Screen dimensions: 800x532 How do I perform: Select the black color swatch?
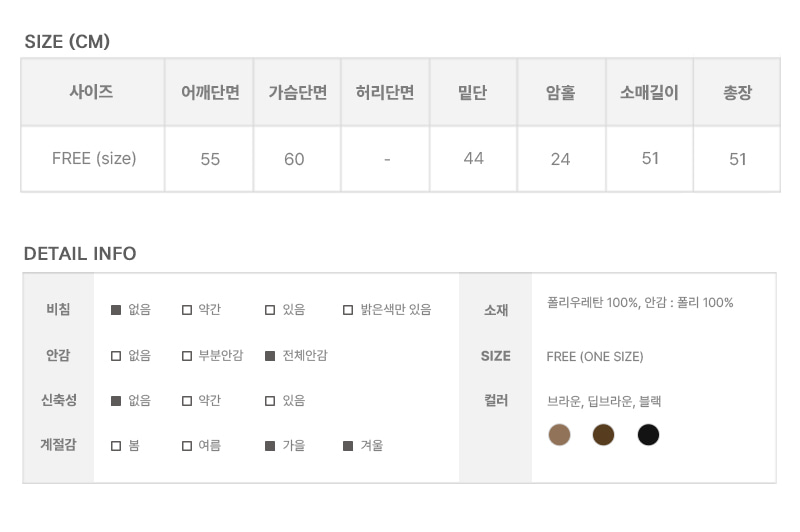tap(648, 435)
